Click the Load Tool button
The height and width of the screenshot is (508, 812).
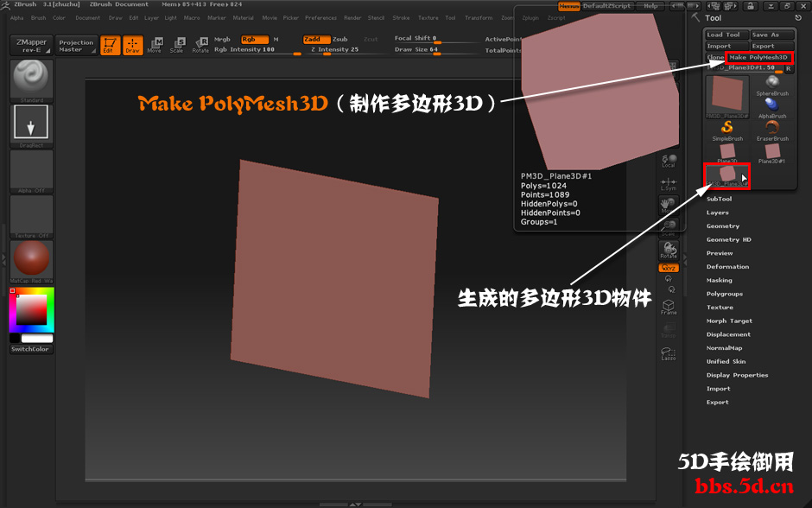727,35
